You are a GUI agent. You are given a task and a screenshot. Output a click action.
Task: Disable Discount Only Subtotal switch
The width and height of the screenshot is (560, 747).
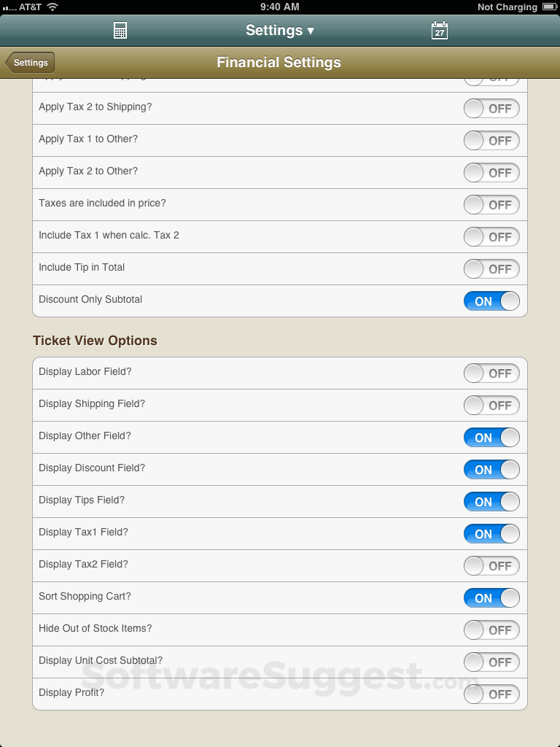pos(491,301)
